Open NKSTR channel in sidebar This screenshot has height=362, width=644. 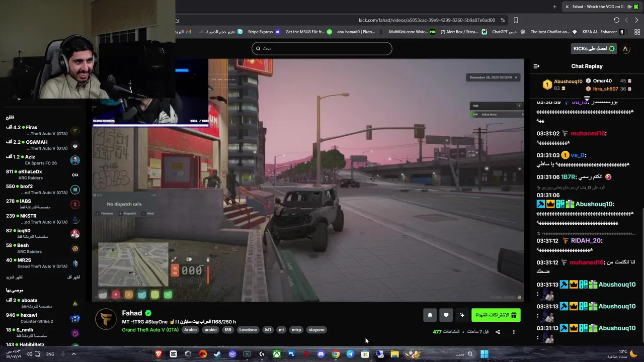(x=43, y=219)
